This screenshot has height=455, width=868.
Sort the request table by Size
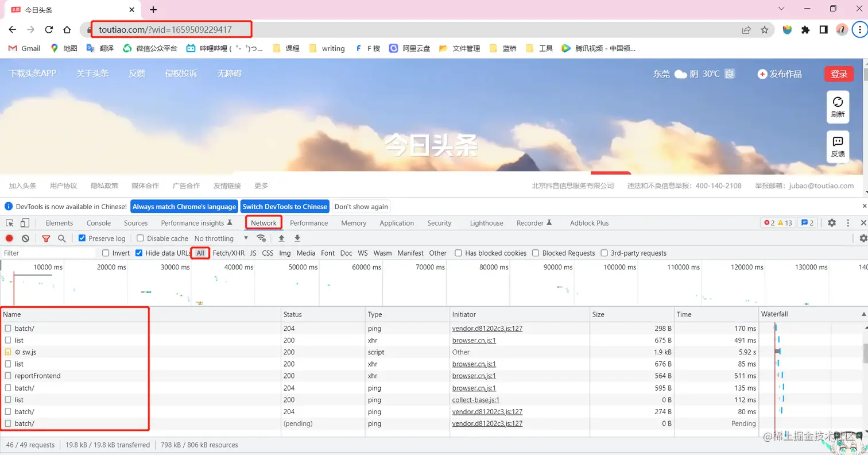632,314
